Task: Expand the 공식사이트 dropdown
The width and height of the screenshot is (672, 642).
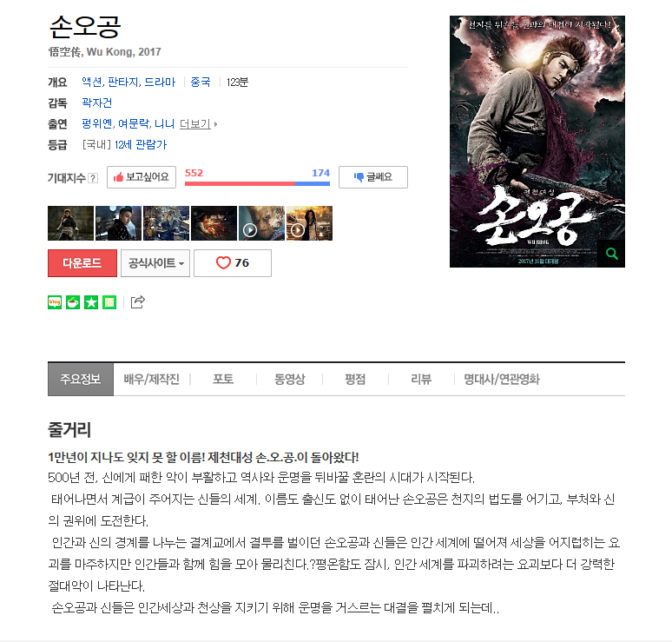Action: pos(155,263)
